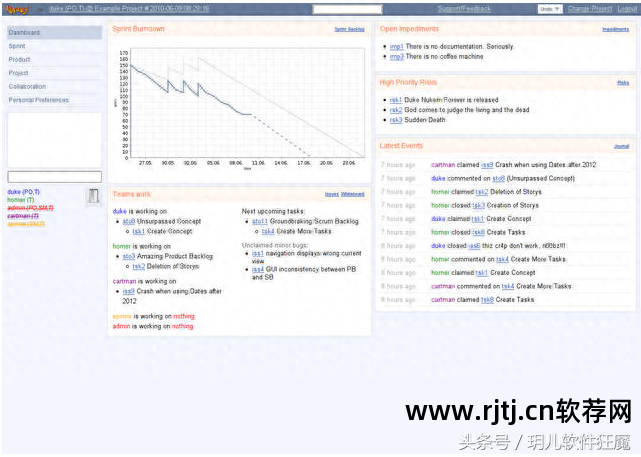Screen dimensions: 641x457
Task: Click the trash can icon beside user list
Action: (x=94, y=196)
